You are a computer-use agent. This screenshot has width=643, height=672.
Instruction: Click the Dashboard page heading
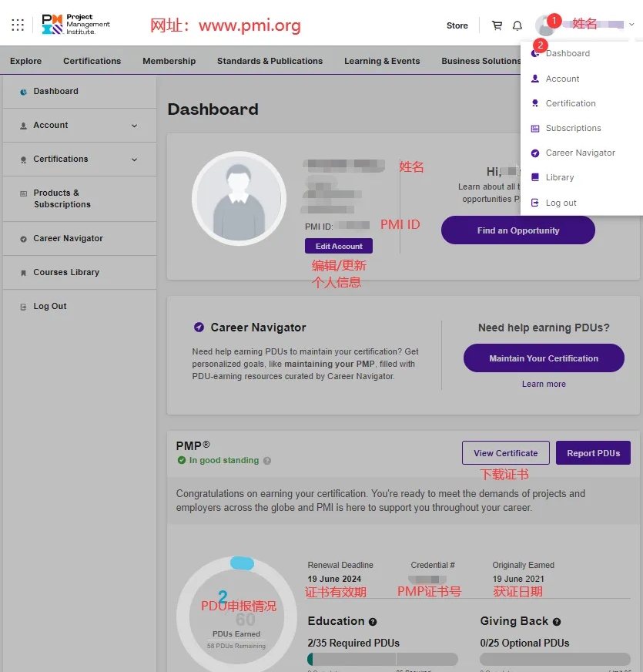(213, 109)
